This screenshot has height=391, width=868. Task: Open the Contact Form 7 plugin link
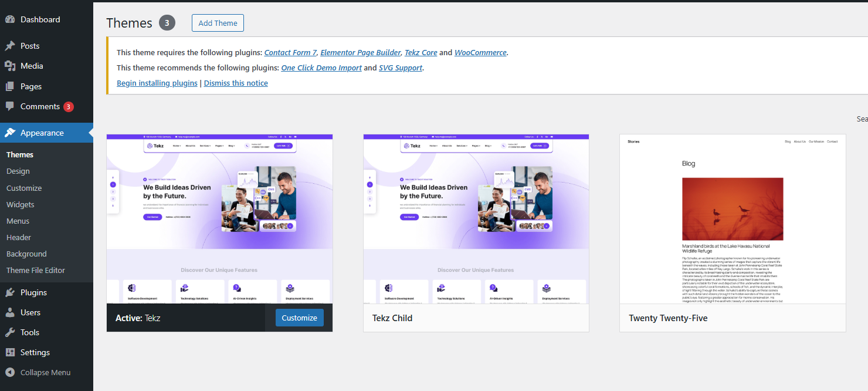pos(290,52)
